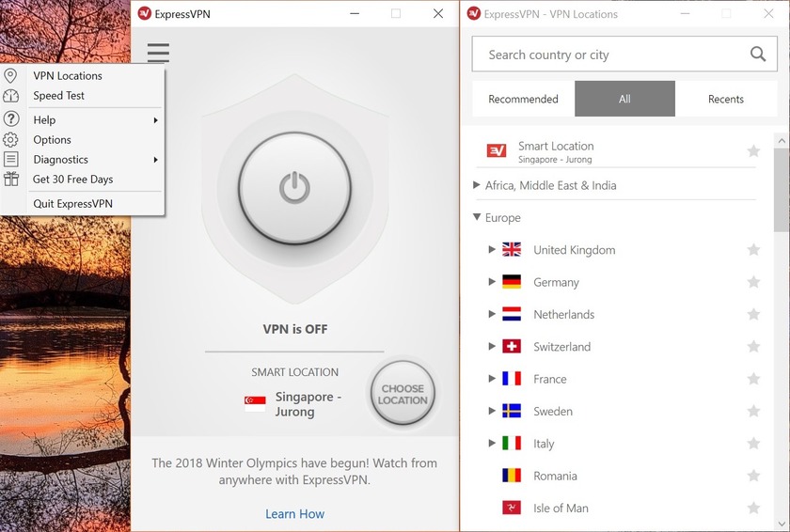Click the Smart Location ExpressVPN logo icon
The width and height of the screenshot is (790, 532).
click(x=497, y=150)
